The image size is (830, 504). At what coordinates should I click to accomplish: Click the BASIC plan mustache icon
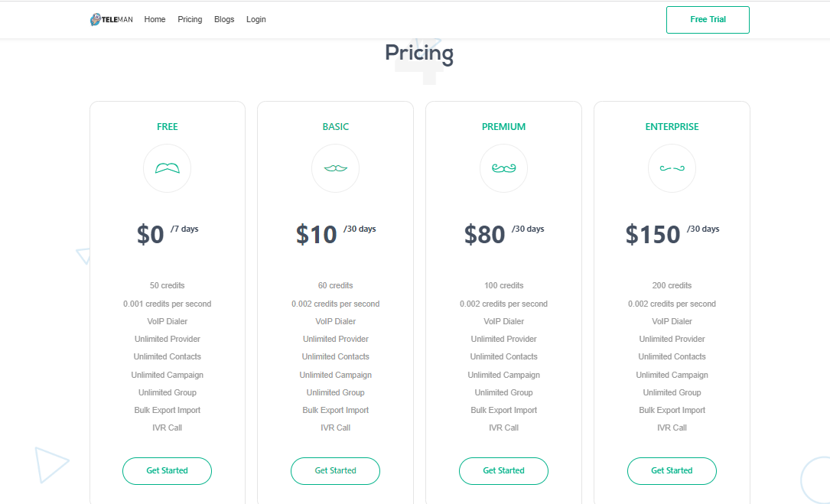pos(335,168)
